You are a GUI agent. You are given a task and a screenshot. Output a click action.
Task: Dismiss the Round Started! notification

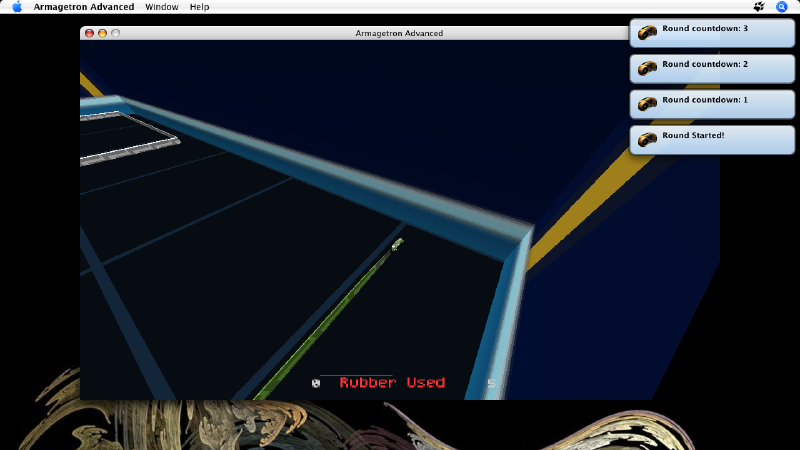click(x=712, y=140)
